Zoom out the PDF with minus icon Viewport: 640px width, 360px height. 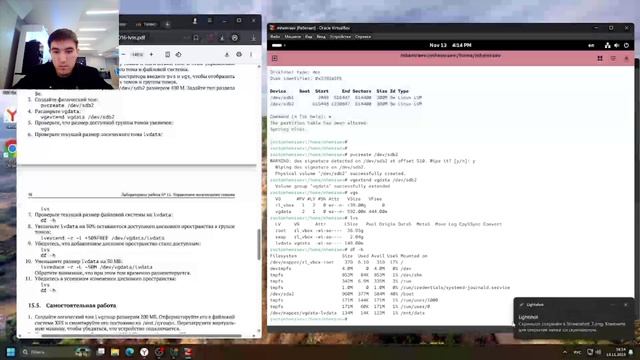click(x=123, y=54)
